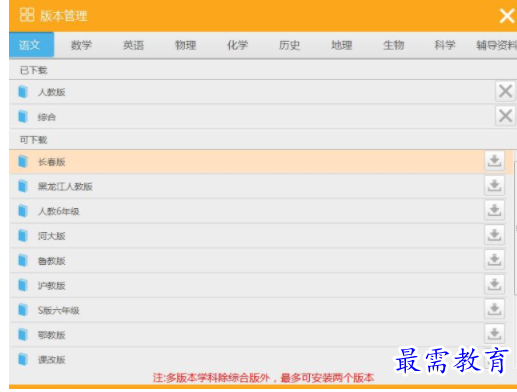Click the red note about 两个版本 limit
Screen dimensions: 517x392
(263, 378)
